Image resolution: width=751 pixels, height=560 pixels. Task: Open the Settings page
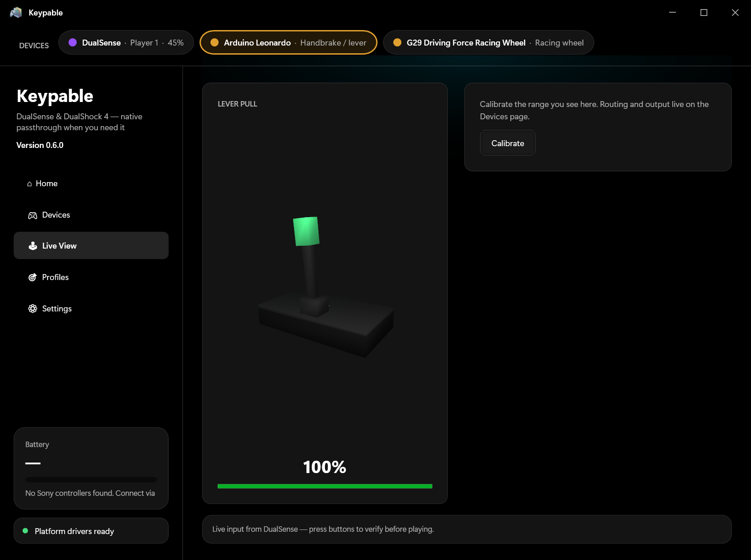point(91,309)
